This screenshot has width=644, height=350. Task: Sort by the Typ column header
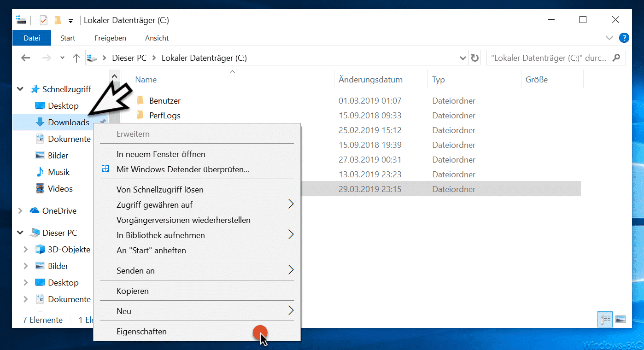[x=439, y=80]
